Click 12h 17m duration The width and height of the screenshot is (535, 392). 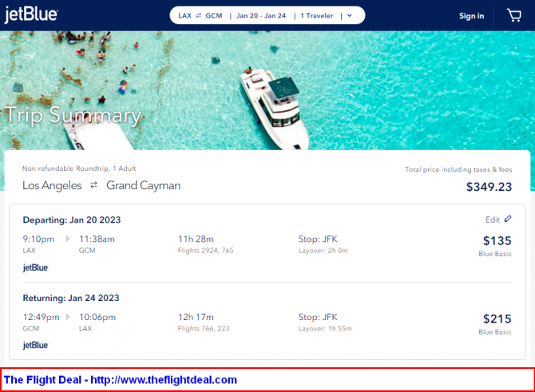pos(196,317)
